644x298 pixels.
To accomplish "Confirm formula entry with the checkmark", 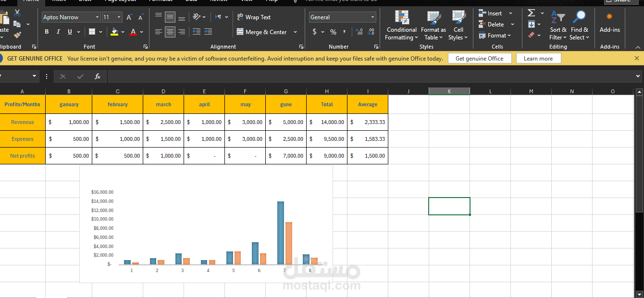I will [80, 76].
